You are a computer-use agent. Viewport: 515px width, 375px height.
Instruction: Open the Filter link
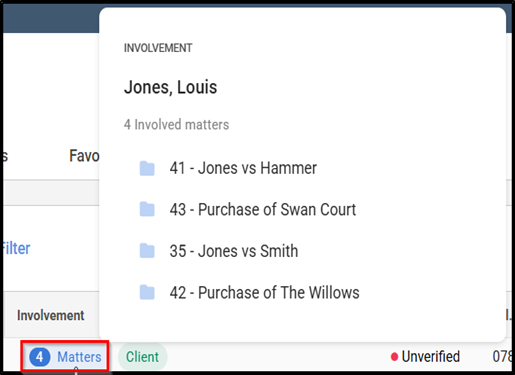coord(15,248)
